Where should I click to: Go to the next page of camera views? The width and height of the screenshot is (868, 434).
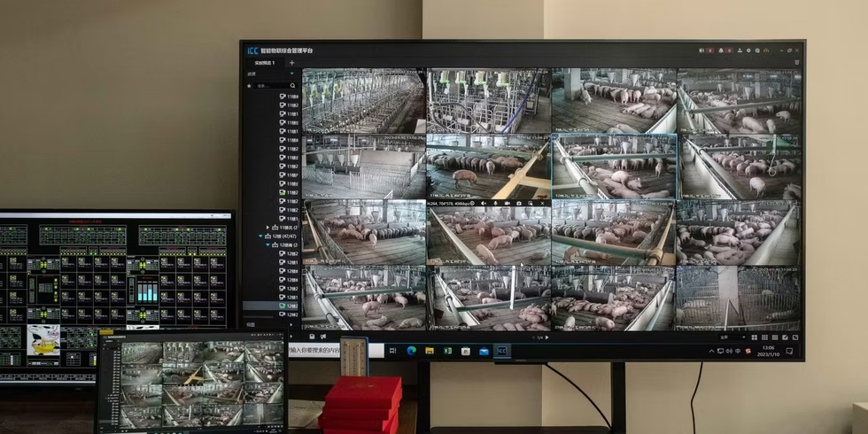546,337
